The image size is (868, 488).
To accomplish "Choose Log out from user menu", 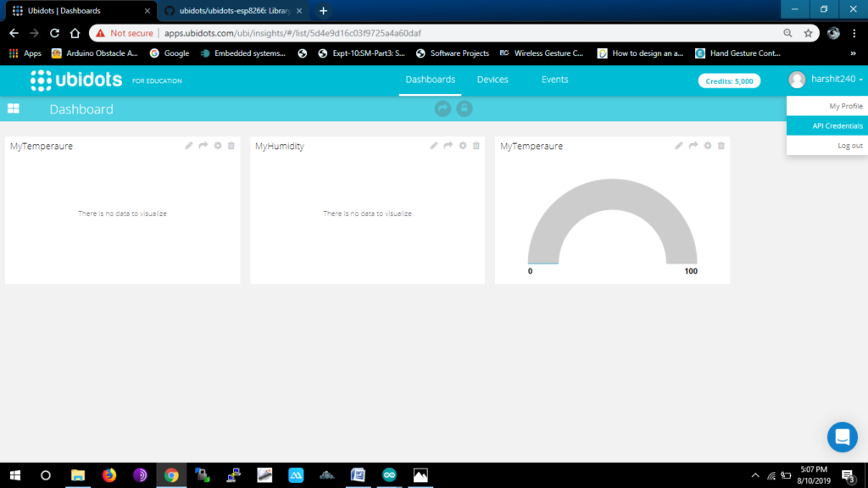I will point(827,146).
